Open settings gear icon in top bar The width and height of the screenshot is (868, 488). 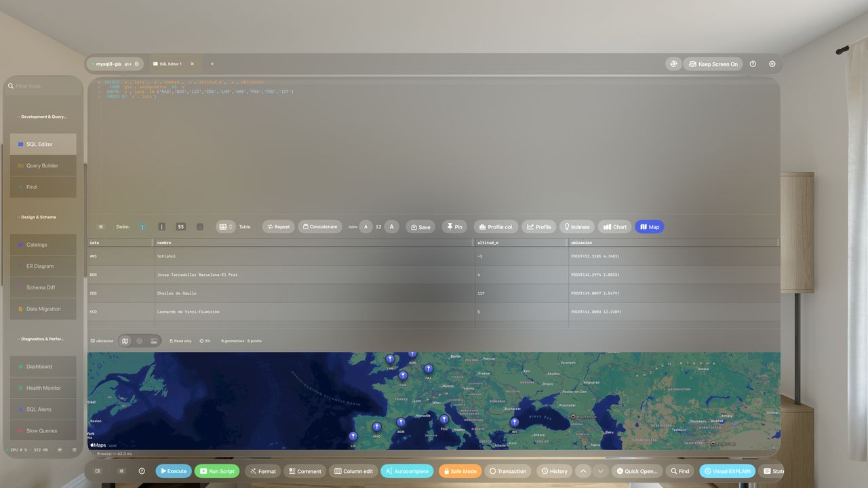(x=772, y=64)
